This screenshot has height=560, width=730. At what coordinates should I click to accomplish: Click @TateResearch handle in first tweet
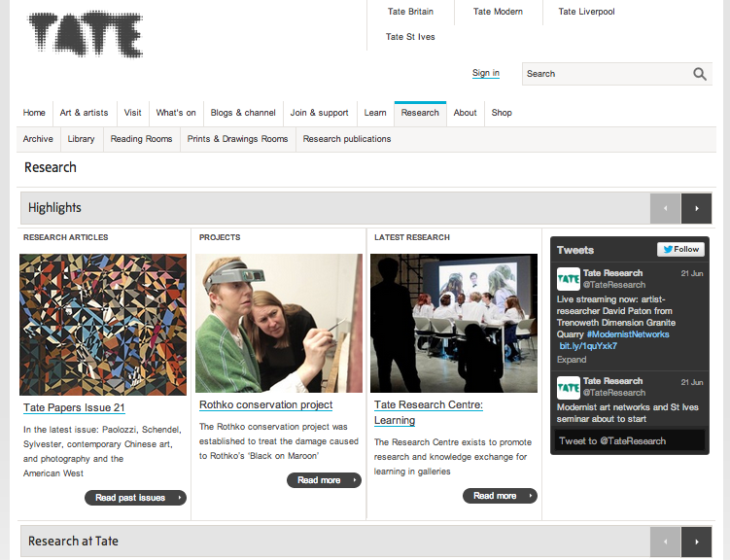pyautogui.click(x=614, y=285)
